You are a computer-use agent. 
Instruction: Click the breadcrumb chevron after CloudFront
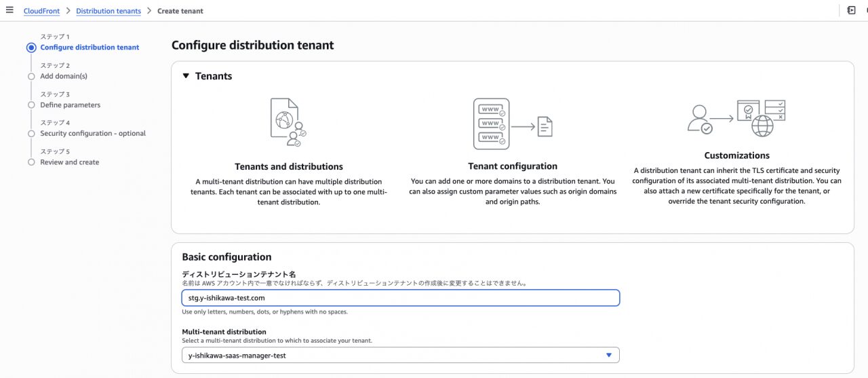point(68,11)
